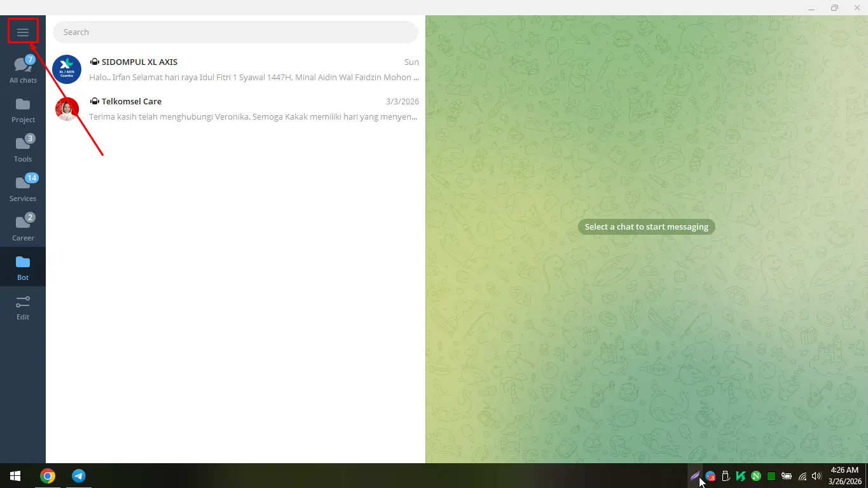The height and width of the screenshot is (488, 868).
Task: Click the Telegram taskbar icon
Action: pyautogui.click(x=79, y=476)
